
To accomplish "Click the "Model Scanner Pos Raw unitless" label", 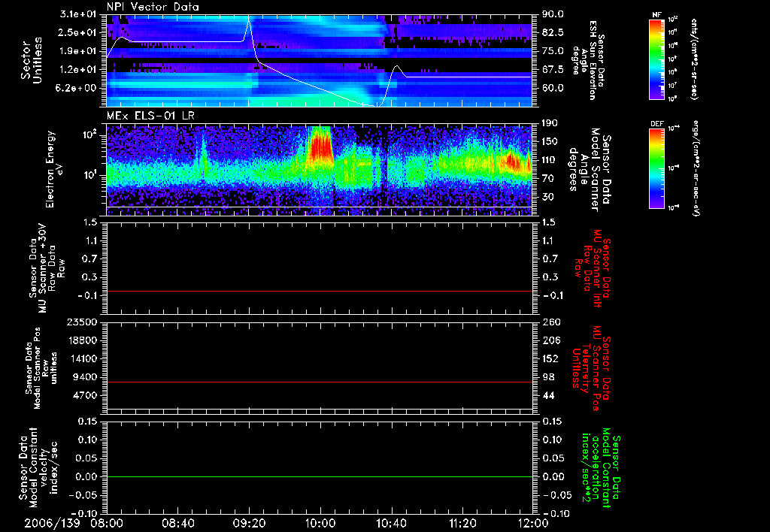I will tap(41, 368).
